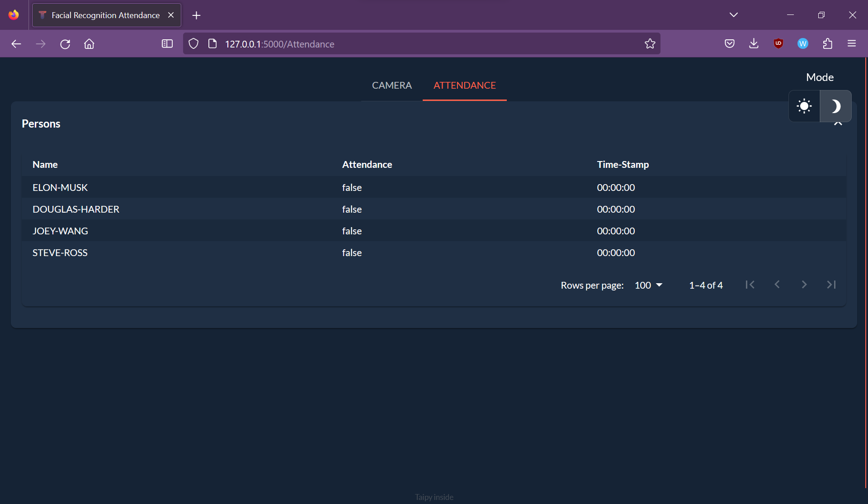Image resolution: width=868 pixels, height=504 pixels.
Task: Bookmark this page with star icon
Action: point(650,44)
